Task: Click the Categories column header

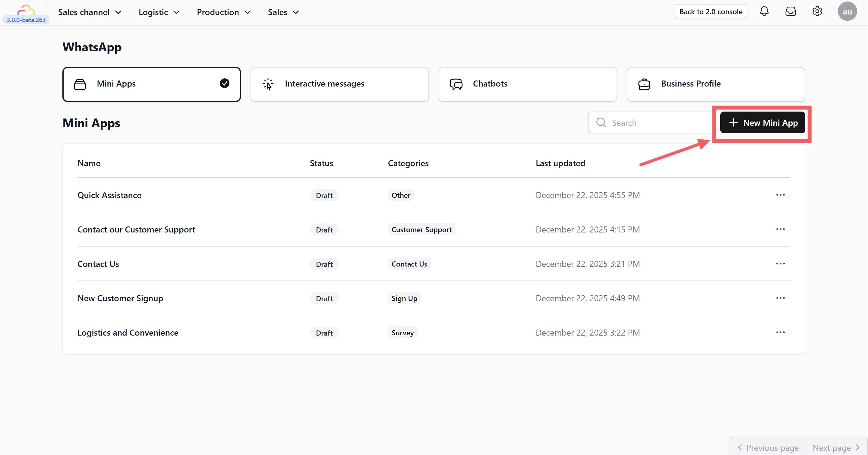Action: click(408, 163)
